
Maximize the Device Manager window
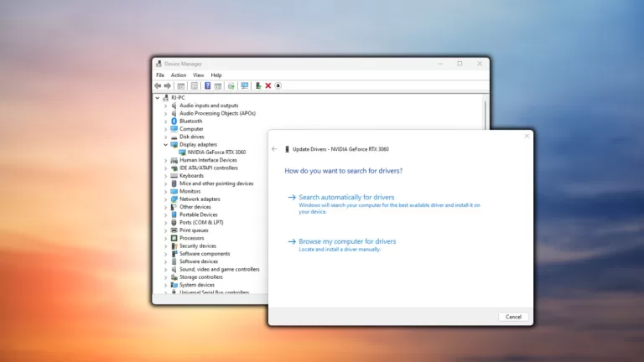[x=460, y=64]
